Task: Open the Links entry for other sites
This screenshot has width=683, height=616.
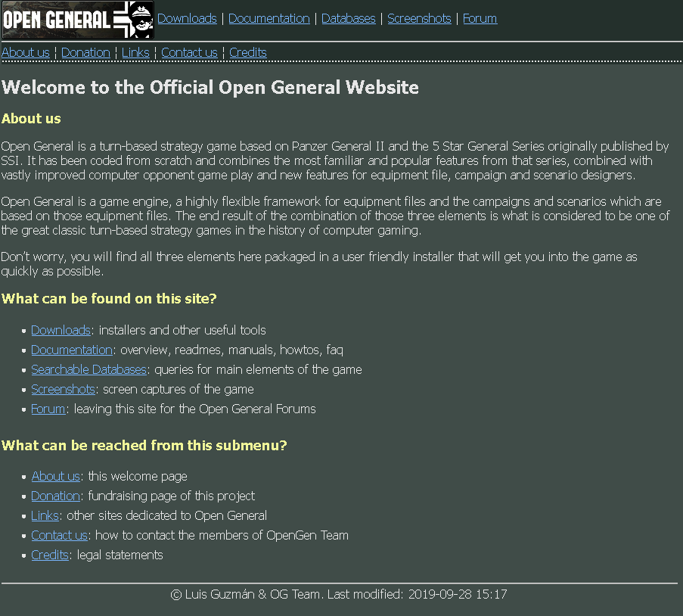Action: point(45,515)
